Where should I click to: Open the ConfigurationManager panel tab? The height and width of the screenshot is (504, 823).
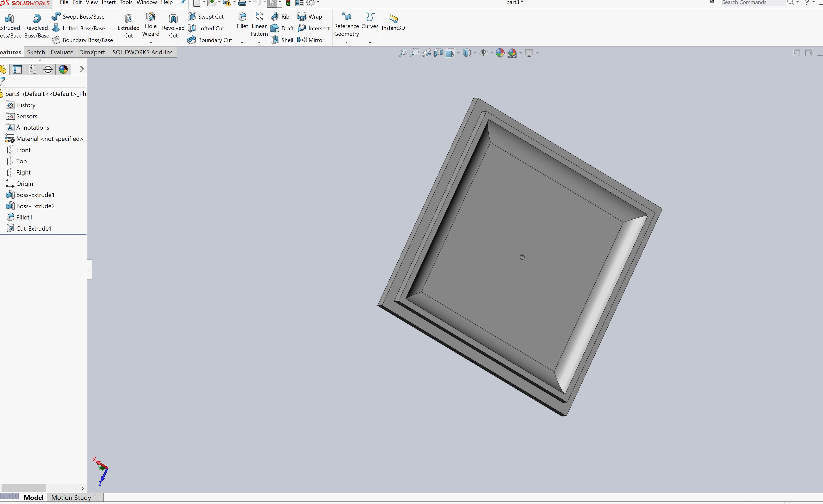coord(33,69)
